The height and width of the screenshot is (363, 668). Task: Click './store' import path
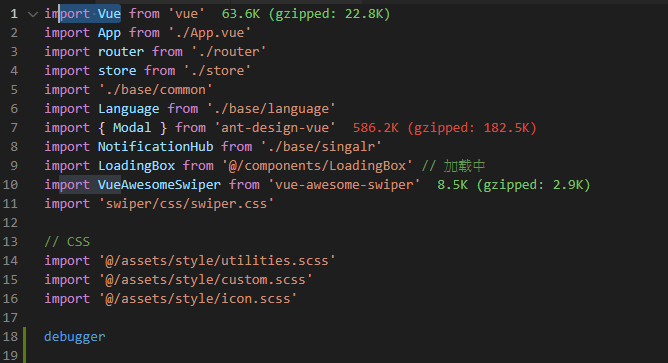pos(217,71)
